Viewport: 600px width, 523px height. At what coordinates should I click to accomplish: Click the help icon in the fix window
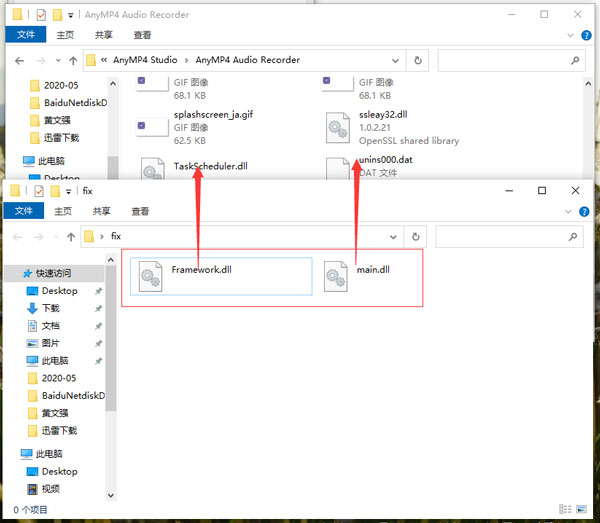click(584, 212)
